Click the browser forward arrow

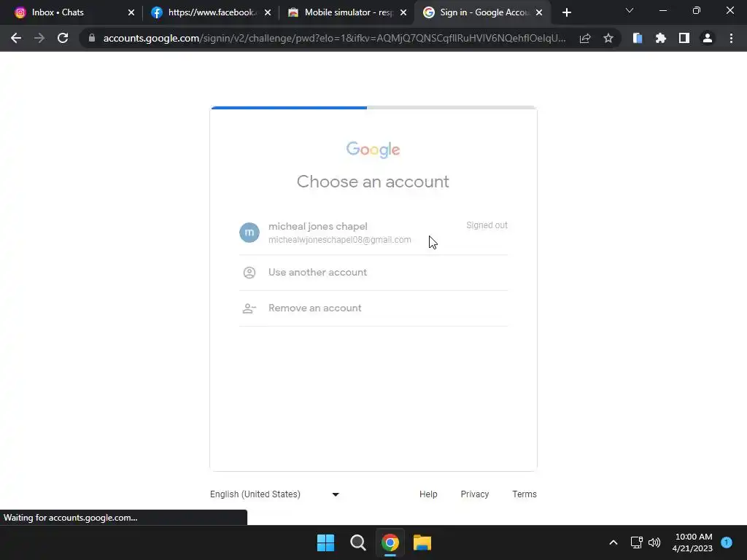click(x=39, y=38)
